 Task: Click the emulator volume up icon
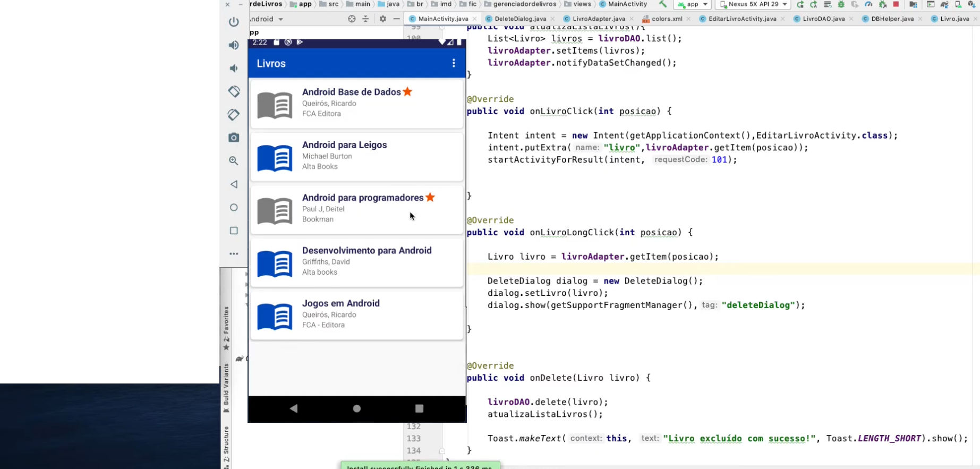click(x=234, y=45)
